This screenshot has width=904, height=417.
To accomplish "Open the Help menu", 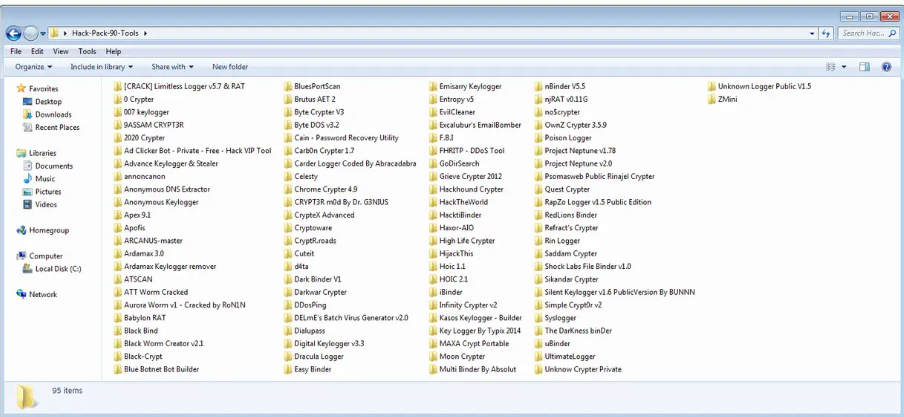I will pos(113,51).
